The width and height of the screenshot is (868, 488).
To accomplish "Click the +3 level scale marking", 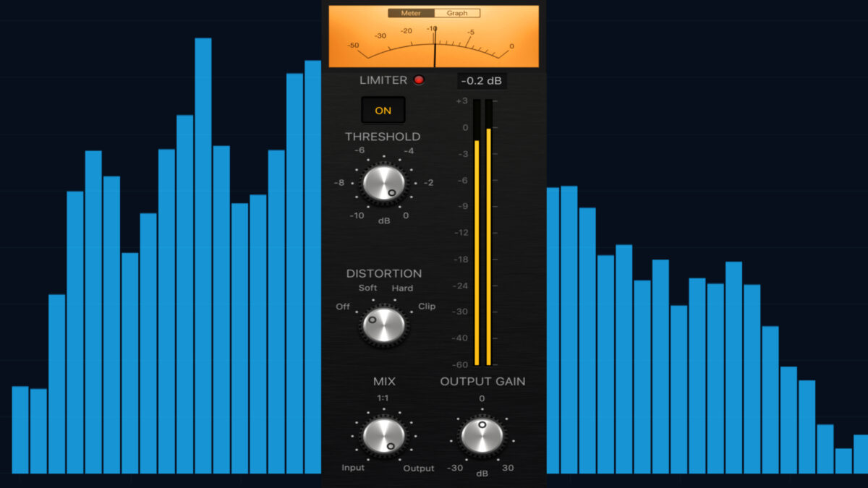I will (461, 101).
